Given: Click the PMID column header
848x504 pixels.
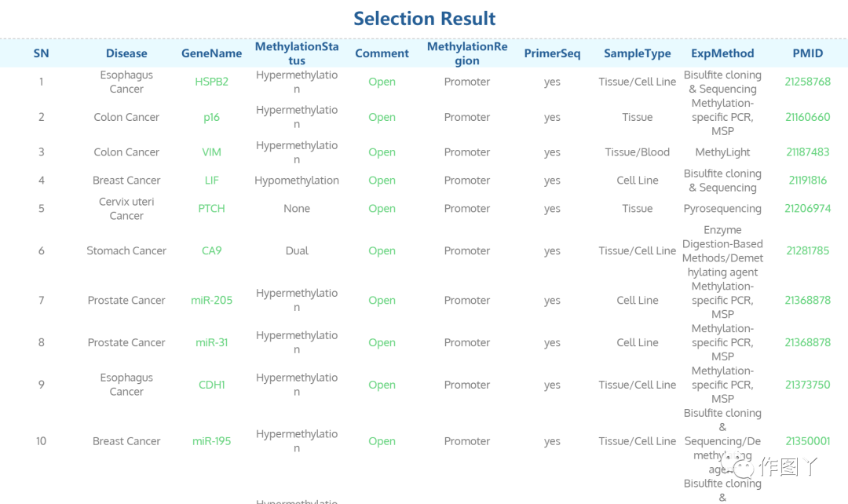Looking at the screenshot, I should [x=807, y=53].
